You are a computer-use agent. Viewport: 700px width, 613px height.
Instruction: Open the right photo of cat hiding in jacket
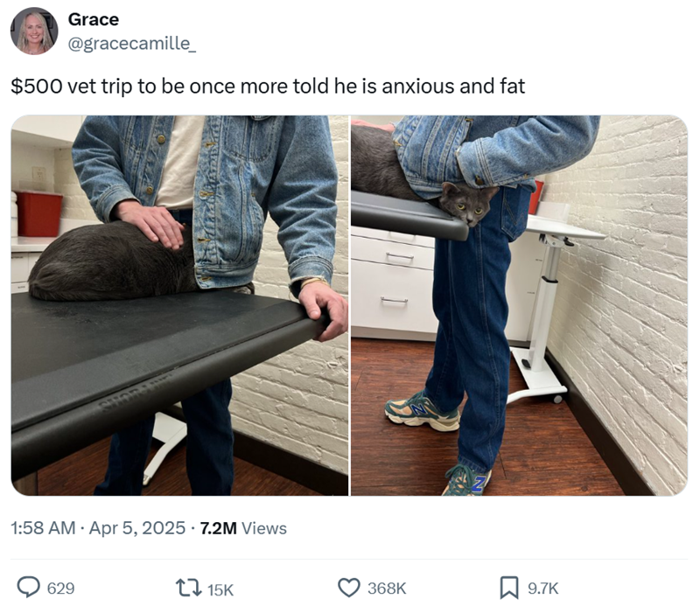(519, 305)
